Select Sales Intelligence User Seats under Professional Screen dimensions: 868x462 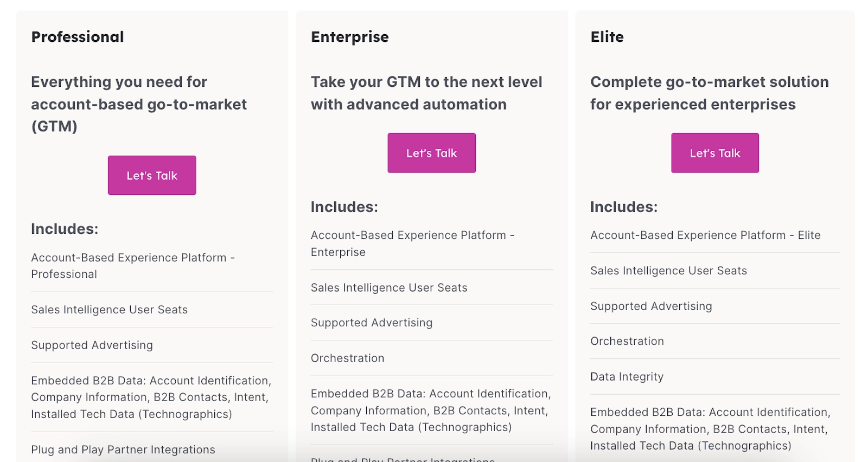(109, 310)
